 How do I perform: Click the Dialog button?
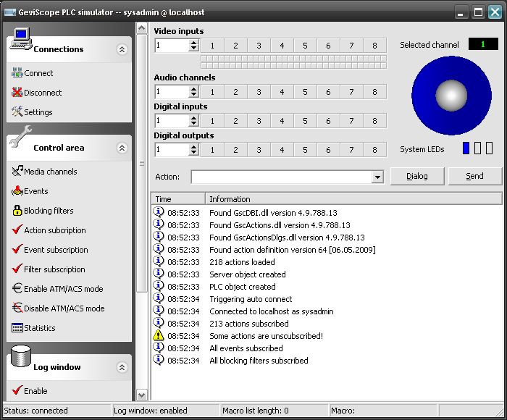point(416,176)
